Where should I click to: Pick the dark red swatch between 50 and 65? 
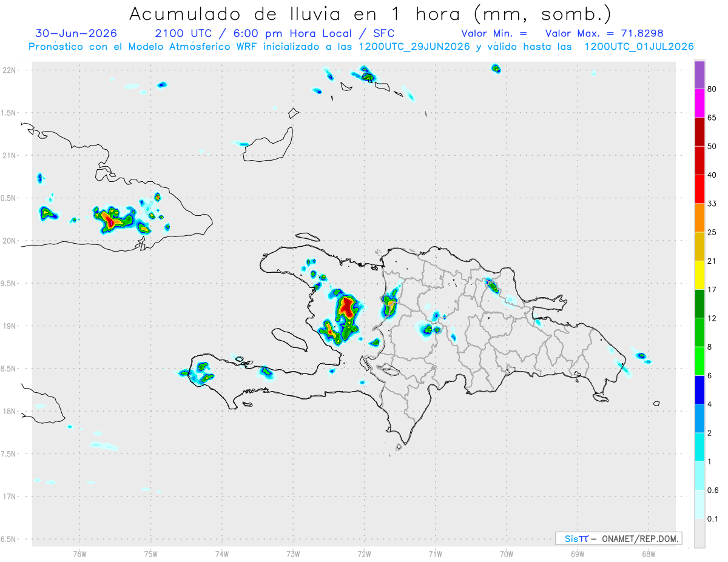(x=699, y=132)
